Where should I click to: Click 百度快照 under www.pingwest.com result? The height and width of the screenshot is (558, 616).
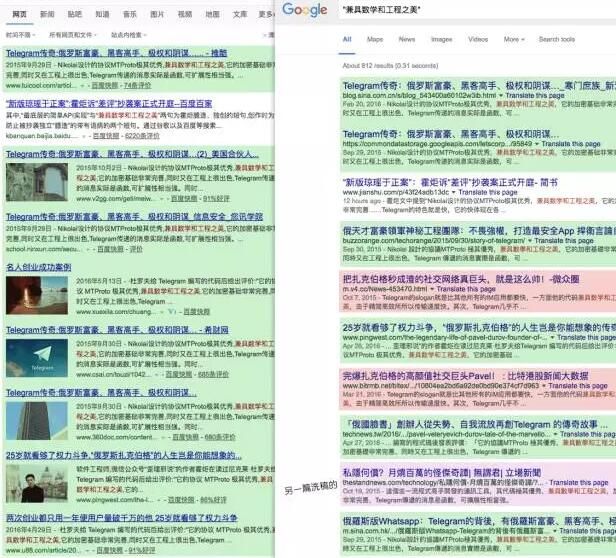(x=181, y=500)
